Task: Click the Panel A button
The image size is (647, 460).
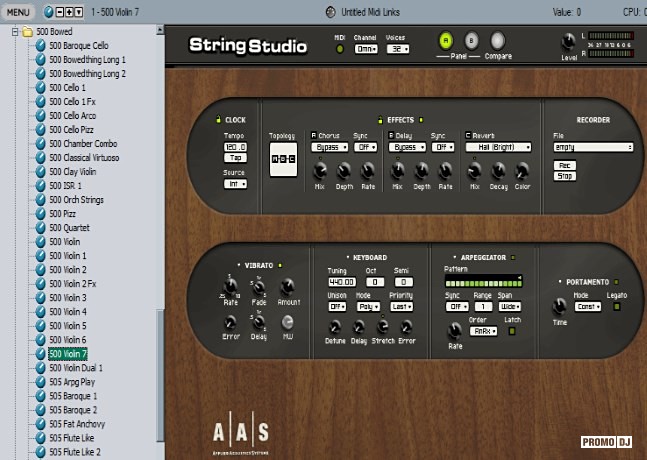Action: point(446,41)
